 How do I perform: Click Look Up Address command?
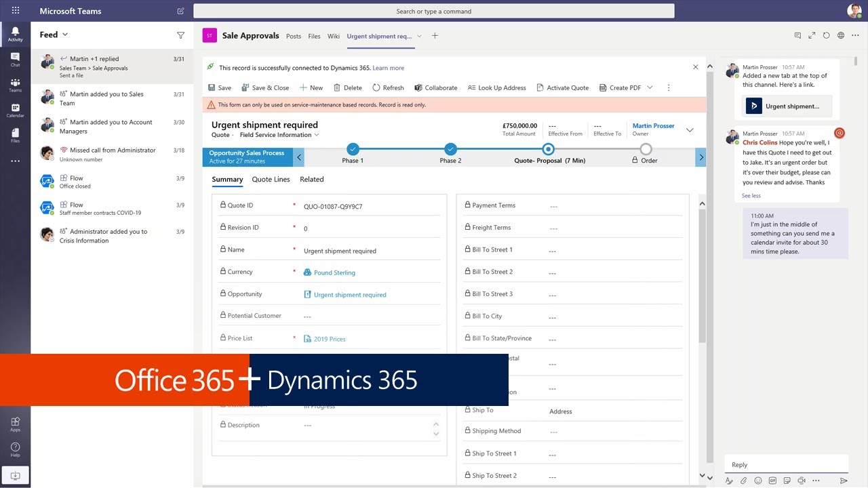pos(497,87)
